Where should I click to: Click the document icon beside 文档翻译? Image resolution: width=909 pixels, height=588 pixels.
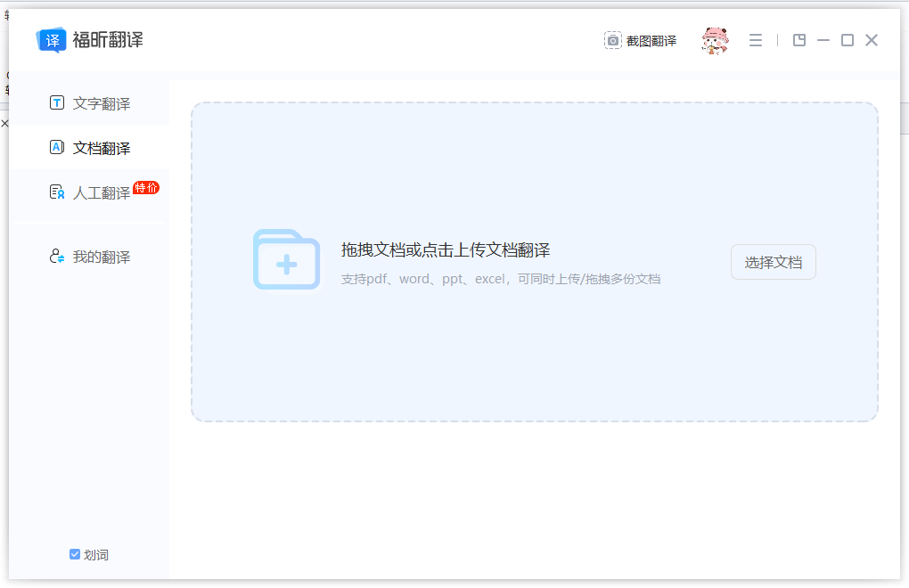(x=57, y=148)
